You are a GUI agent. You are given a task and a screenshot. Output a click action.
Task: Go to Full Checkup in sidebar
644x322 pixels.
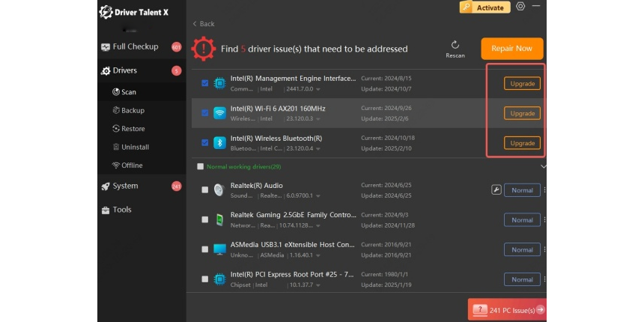135,46
